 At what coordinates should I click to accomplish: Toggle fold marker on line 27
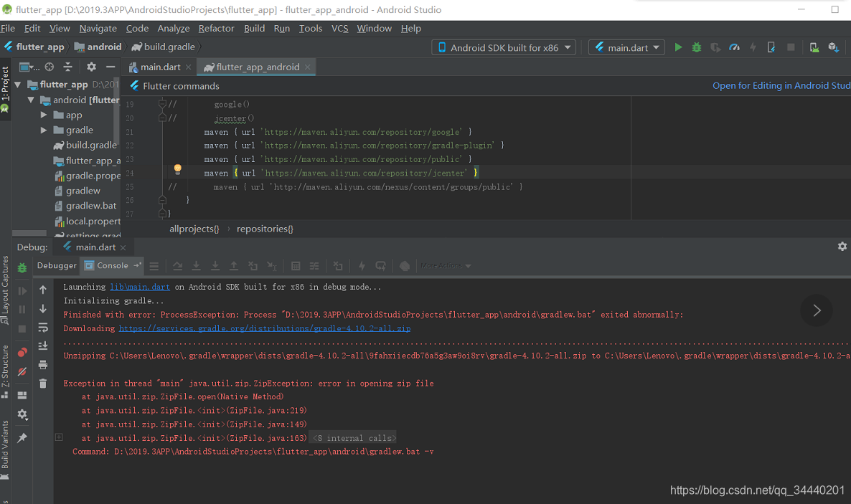(161, 213)
